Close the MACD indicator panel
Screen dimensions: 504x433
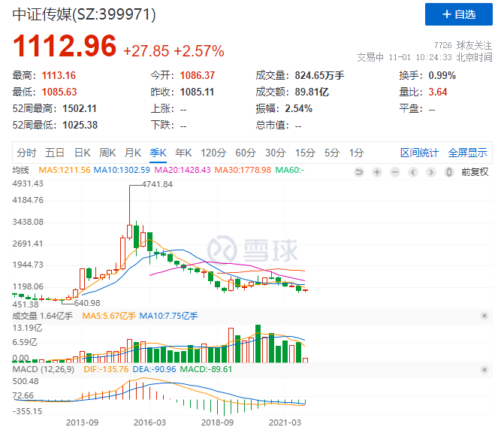click(484, 370)
